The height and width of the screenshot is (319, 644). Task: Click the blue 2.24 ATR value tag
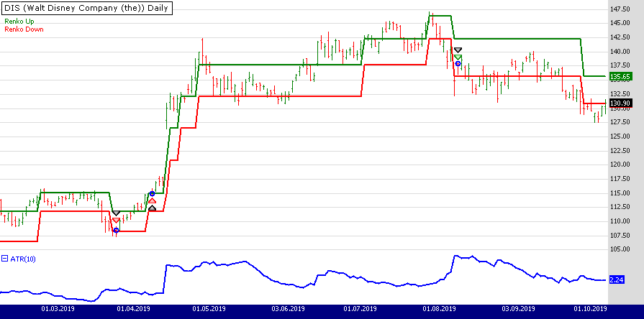tap(616, 279)
